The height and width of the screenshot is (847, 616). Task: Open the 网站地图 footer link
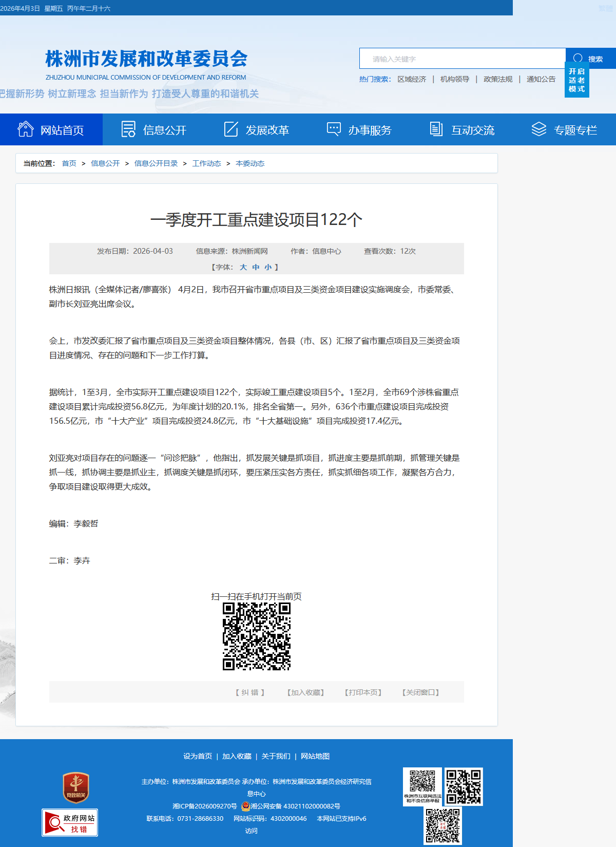pyautogui.click(x=315, y=756)
